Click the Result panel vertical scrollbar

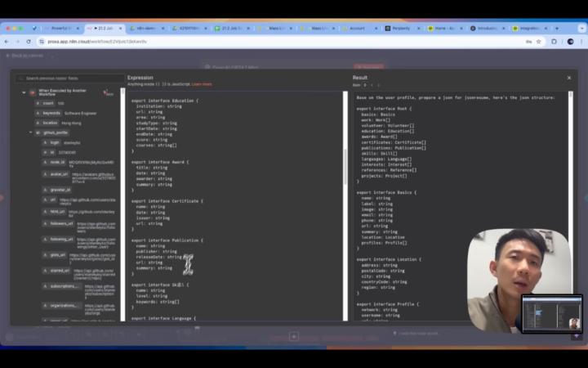pyautogui.click(x=570, y=161)
